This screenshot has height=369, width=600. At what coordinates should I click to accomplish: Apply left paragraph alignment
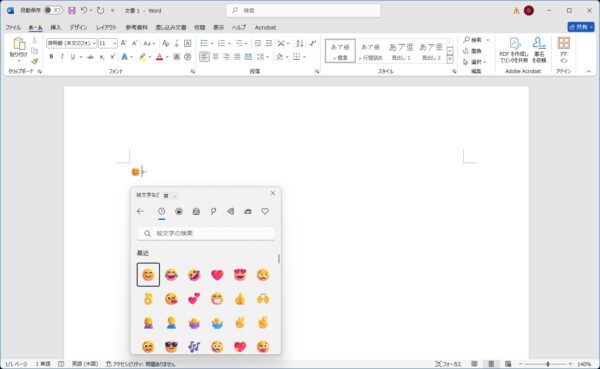coord(204,57)
